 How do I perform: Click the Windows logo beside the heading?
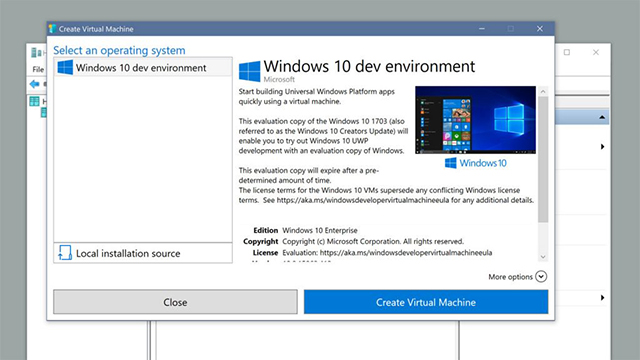point(249,71)
